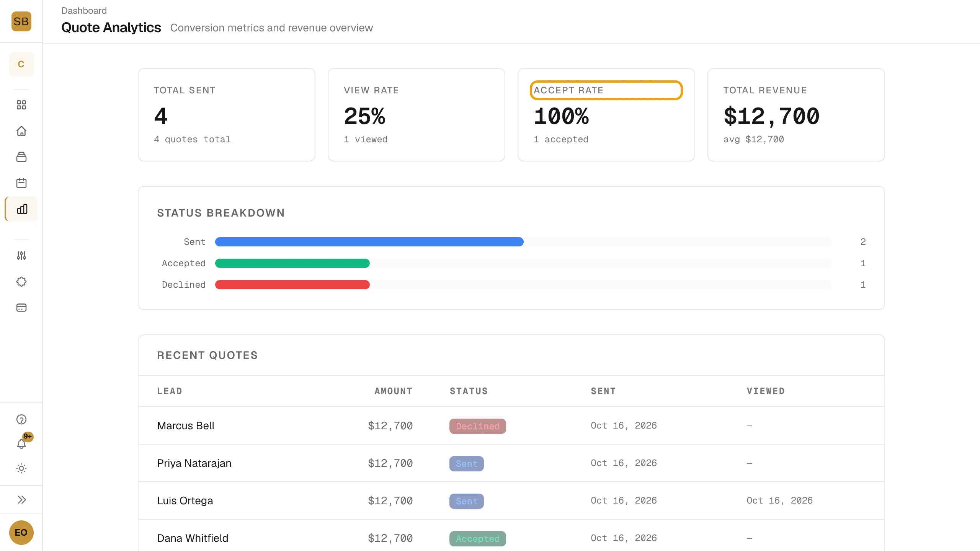Click the Viewed column header
Image resolution: width=980 pixels, height=551 pixels.
click(x=766, y=391)
